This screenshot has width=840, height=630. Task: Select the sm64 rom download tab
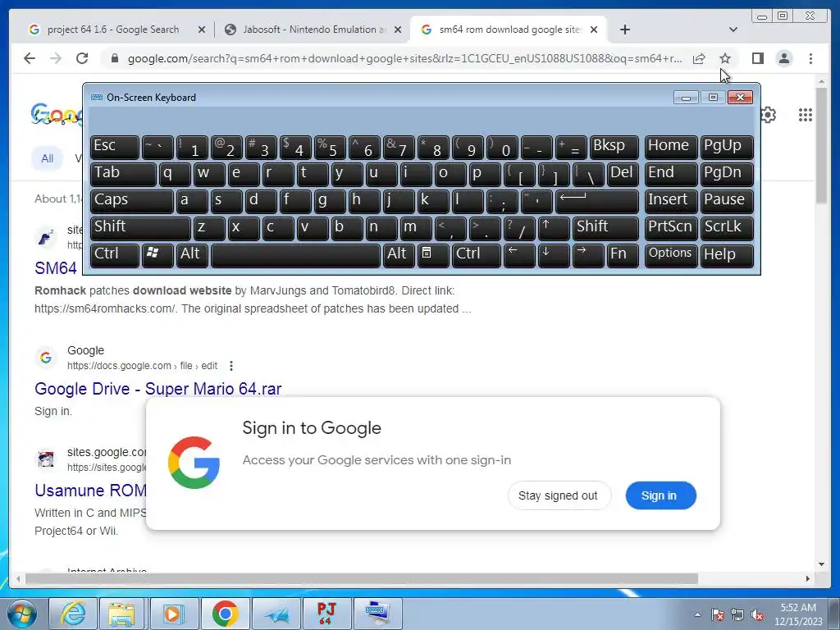(508, 30)
